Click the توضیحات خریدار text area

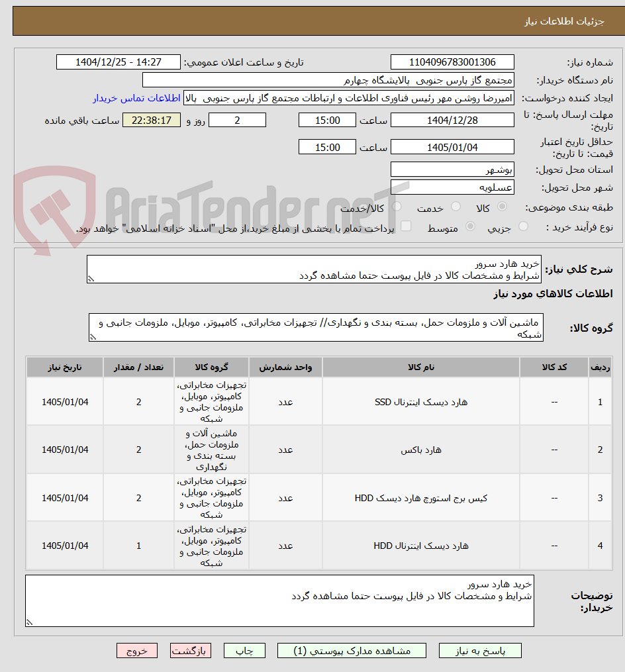(x=279, y=601)
